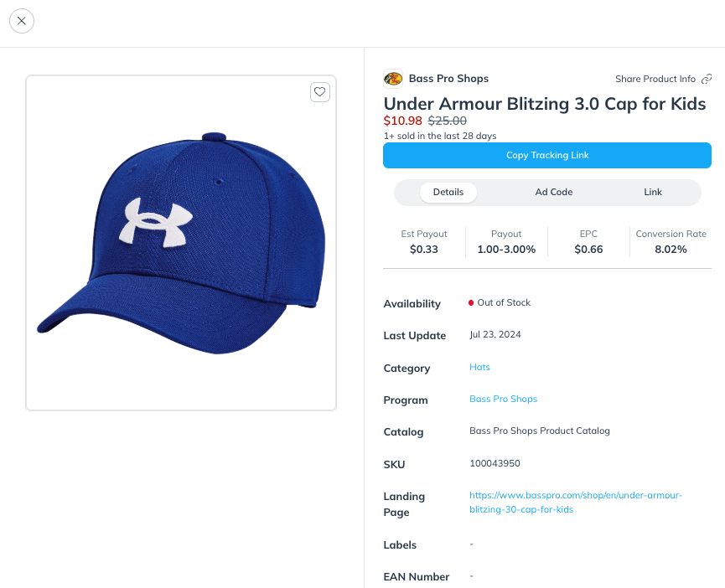The image size is (725, 588).
Task: Click the Bass Pro Shops program link
Action: click(x=503, y=399)
